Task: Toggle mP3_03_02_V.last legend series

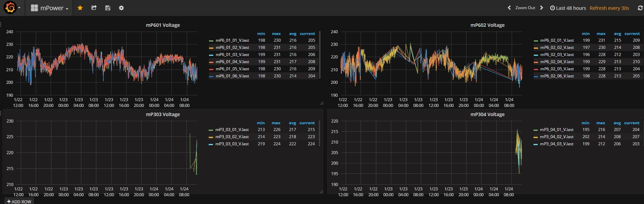Action: [x=232, y=137]
